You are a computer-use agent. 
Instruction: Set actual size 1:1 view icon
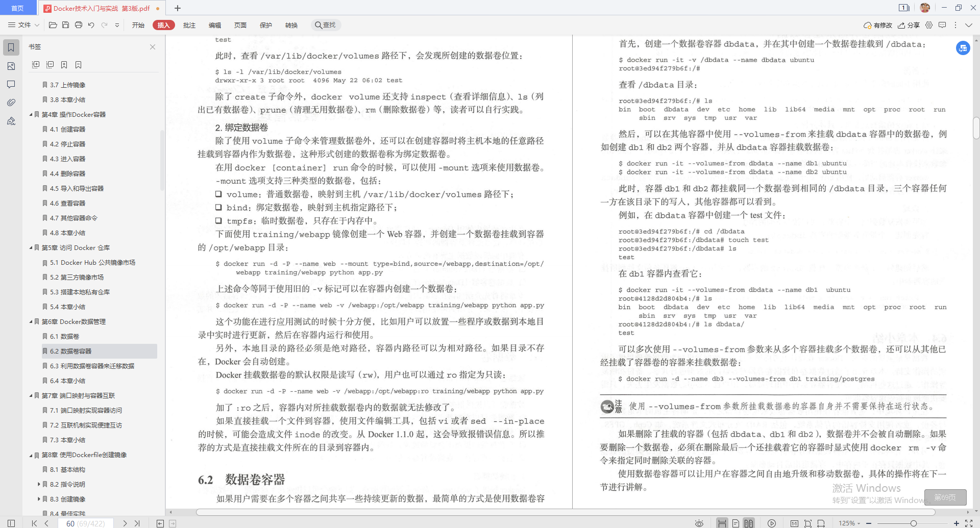[x=794, y=523]
